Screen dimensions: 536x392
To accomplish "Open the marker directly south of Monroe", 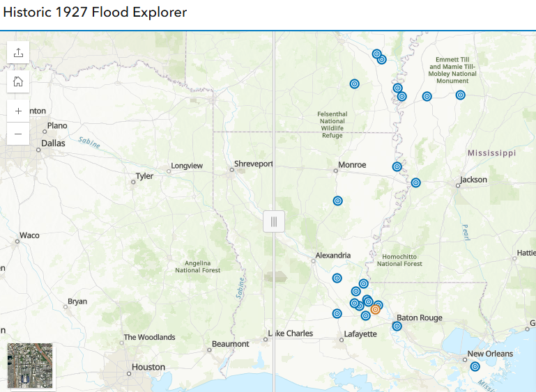I will coord(338,201).
